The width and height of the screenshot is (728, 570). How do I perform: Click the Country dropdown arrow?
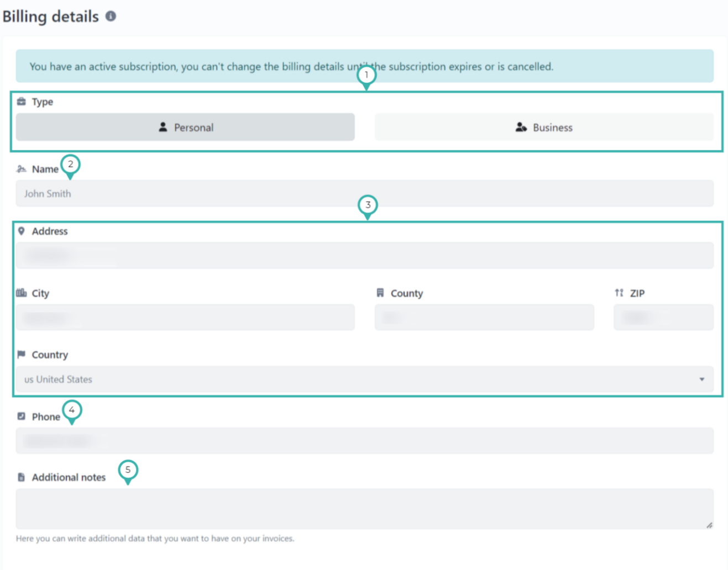click(702, 379)
